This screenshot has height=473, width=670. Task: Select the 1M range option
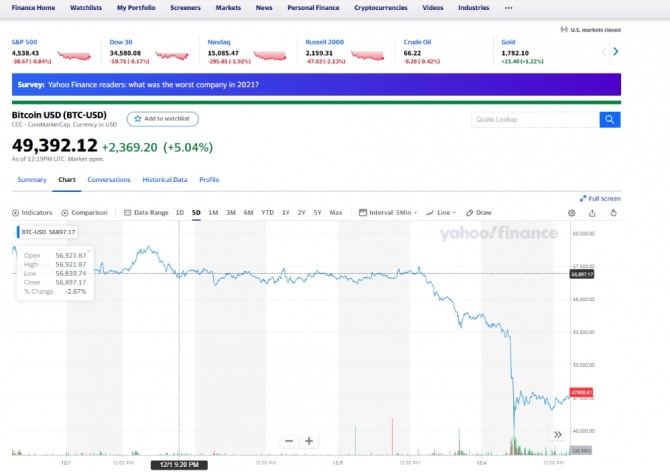tap(214, 212)
